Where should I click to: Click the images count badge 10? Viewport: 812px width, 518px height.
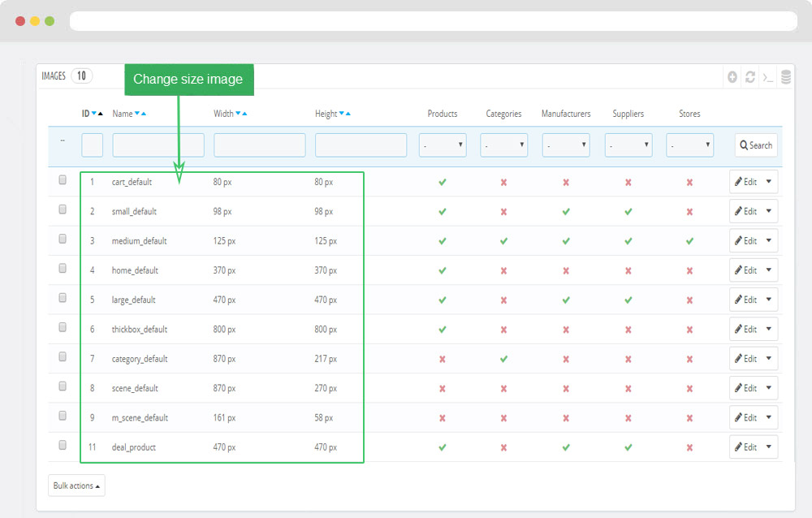(82, 76)
